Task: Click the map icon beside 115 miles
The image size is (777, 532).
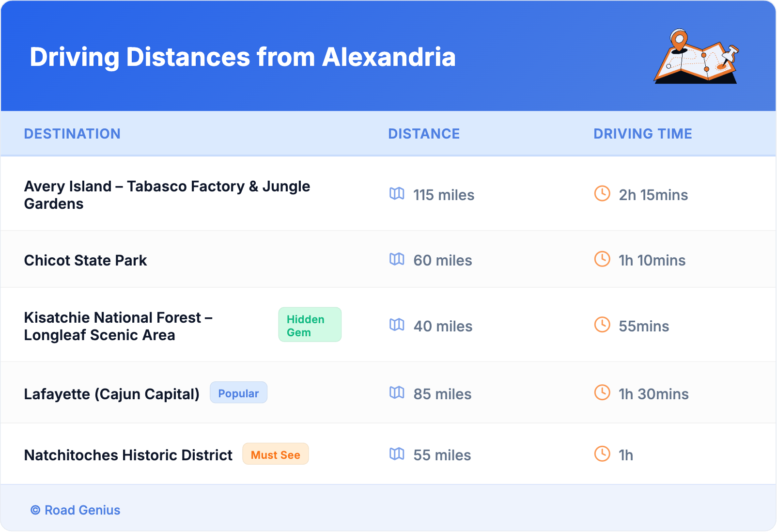Action: (x=397, y=194)
